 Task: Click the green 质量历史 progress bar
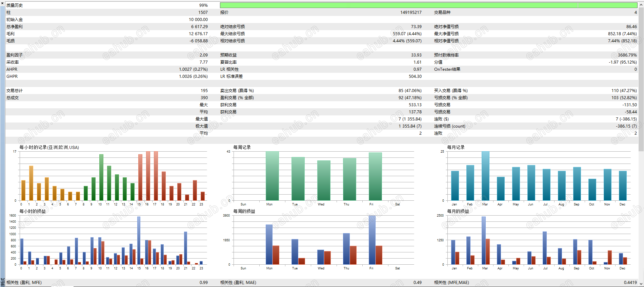point(428,5)
